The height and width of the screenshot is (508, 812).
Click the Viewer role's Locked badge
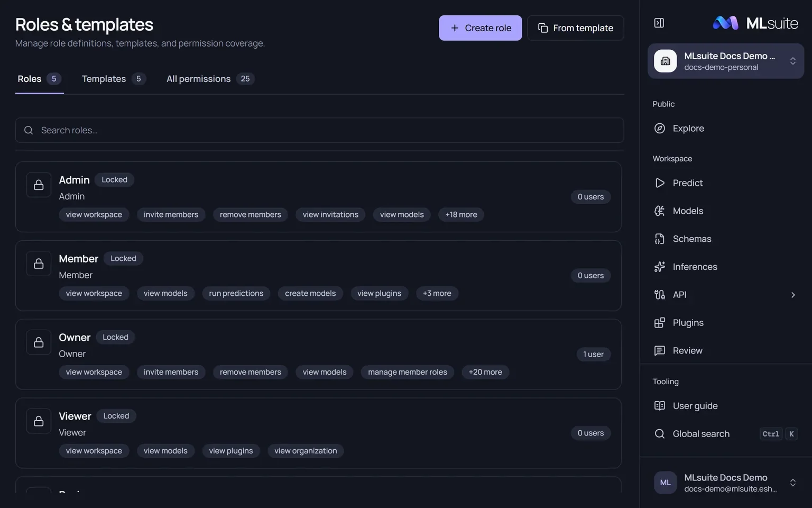[116, 416]
